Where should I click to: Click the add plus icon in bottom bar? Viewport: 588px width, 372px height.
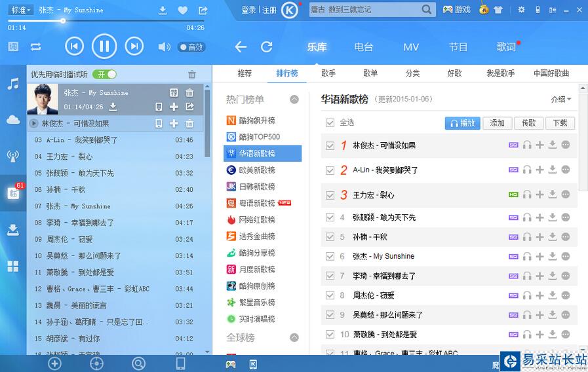55,363
